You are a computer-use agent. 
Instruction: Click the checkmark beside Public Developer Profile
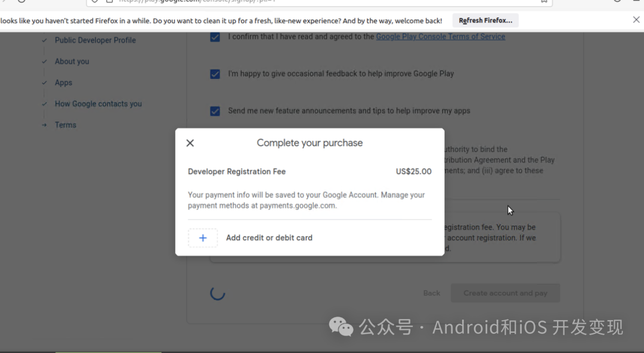(x=44, y=40)
